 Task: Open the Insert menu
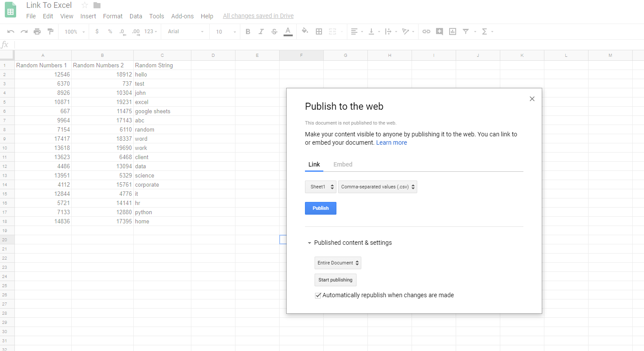(88, 16)
